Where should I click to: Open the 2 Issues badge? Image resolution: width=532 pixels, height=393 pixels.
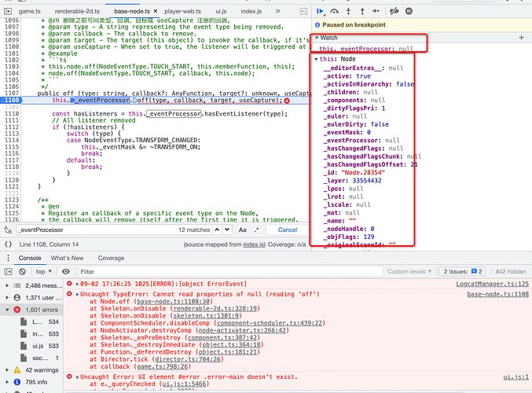click(463, 271)
